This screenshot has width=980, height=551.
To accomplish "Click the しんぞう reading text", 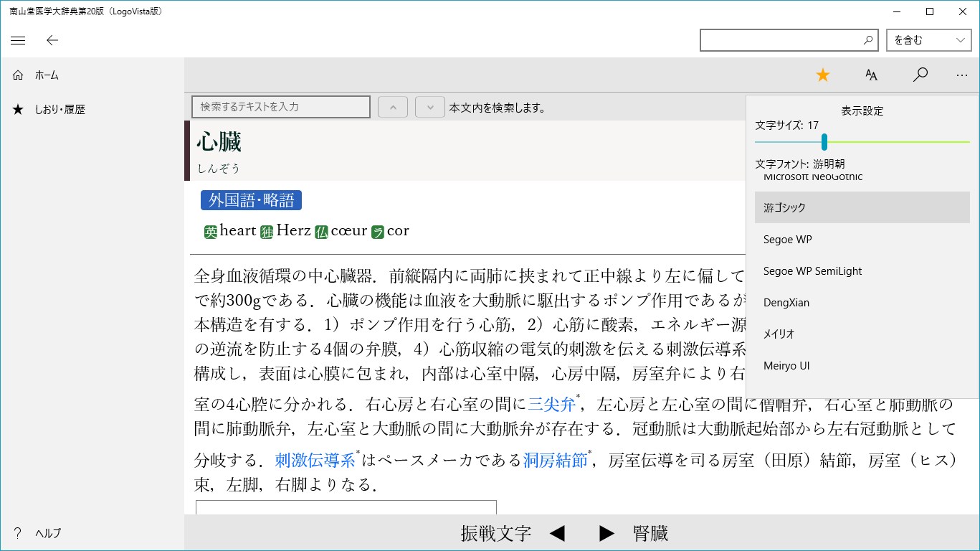I will click(x=219, y=169).
